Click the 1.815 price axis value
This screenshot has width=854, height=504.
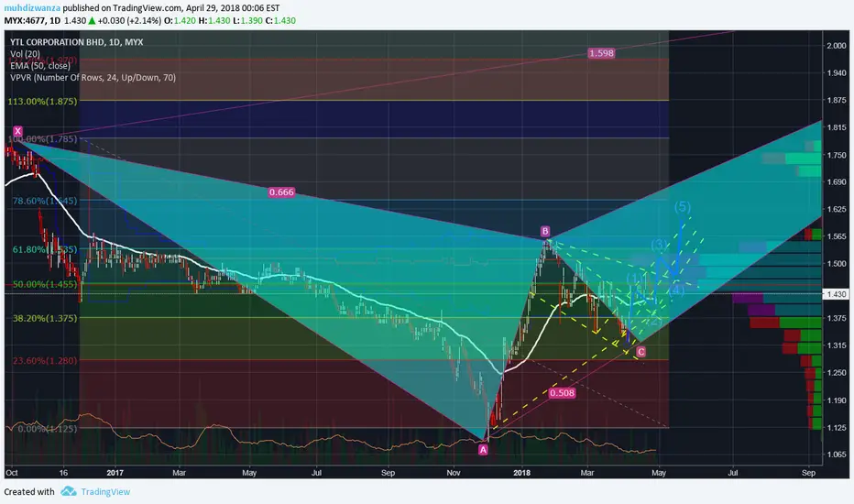(837, 127)
